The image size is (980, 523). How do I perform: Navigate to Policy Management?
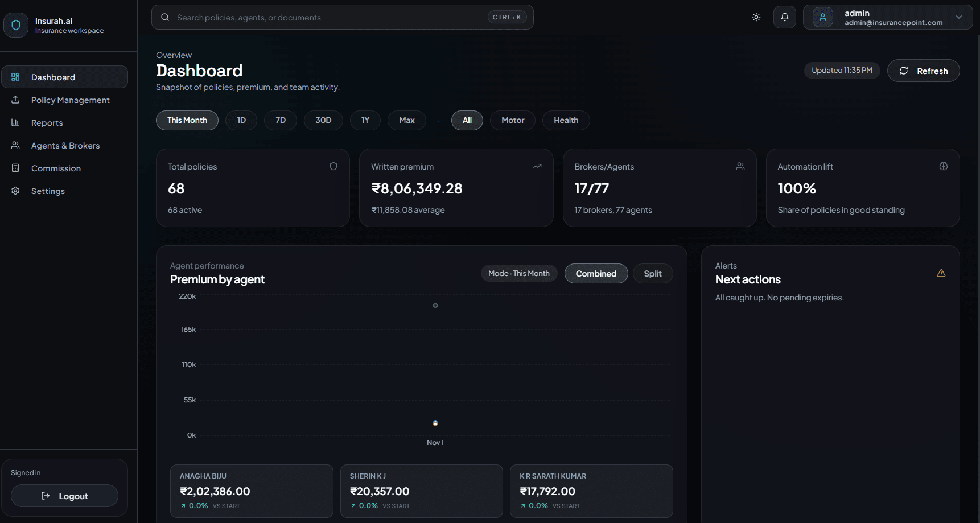70,100
